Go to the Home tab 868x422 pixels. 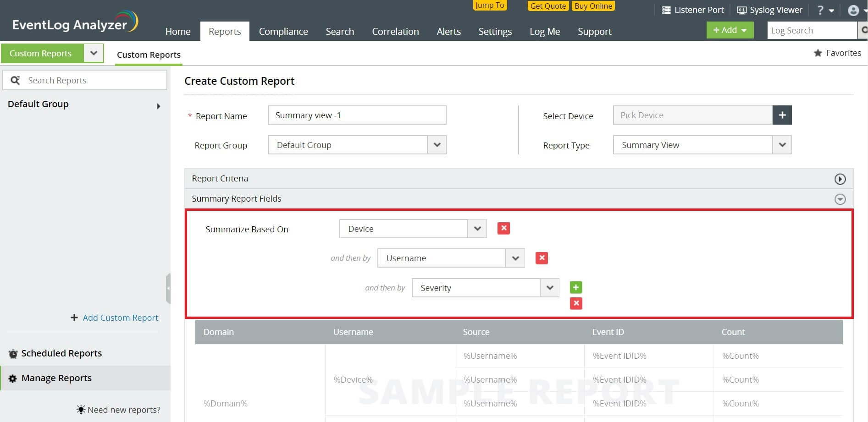pyautogui.click(x=178, y=31)
